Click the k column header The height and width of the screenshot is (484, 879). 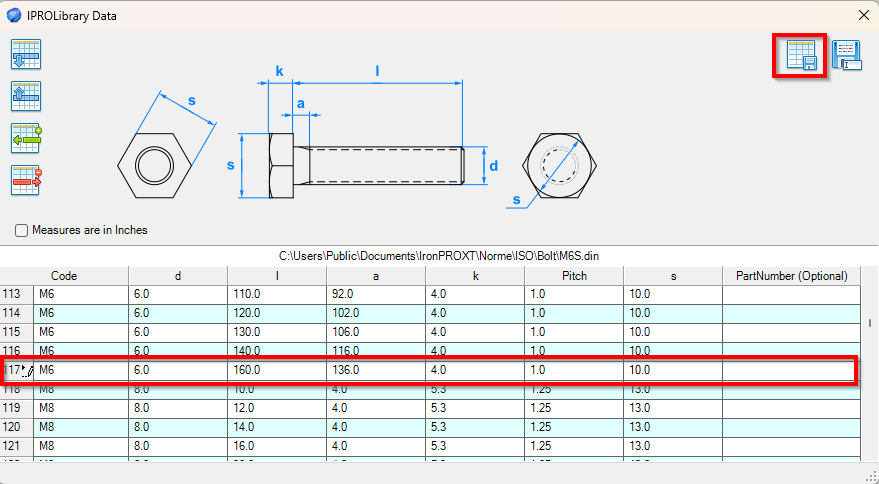click(x=475, y=276)
